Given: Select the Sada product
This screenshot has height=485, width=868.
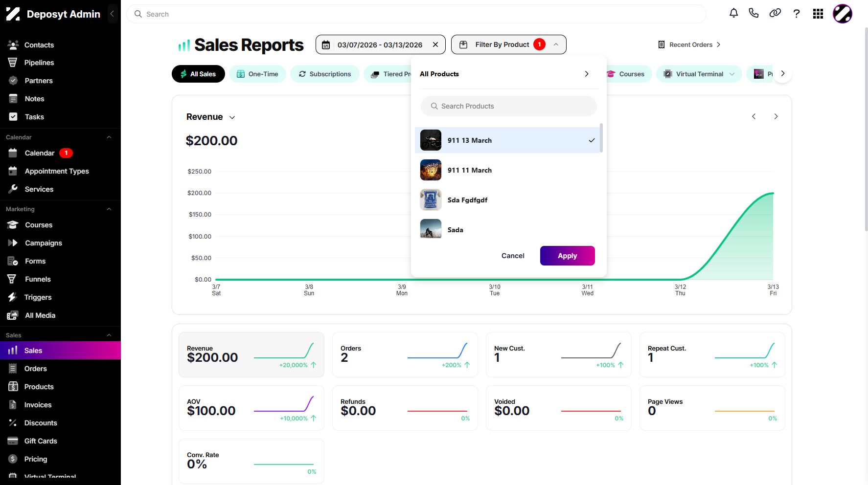Looking at the screenshot, I should pyautogui.click(x=508, y=229).
